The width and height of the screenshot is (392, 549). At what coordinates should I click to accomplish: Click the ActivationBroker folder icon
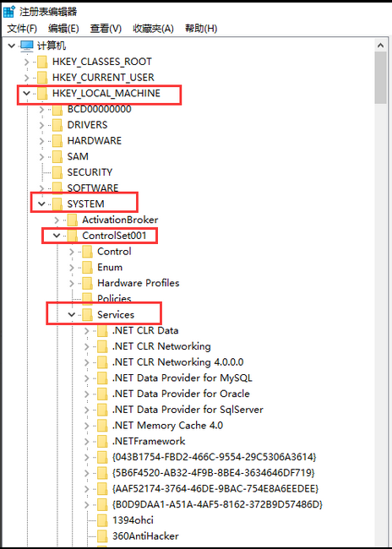(73, 220)
